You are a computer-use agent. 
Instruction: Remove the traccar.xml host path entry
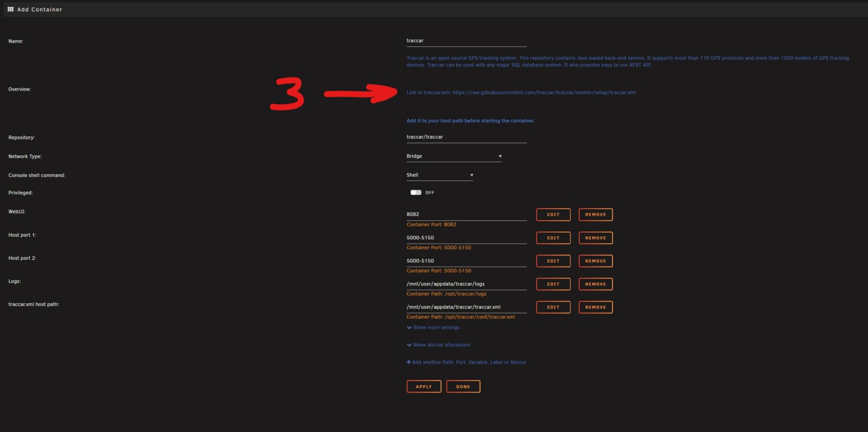pos(595,307)
